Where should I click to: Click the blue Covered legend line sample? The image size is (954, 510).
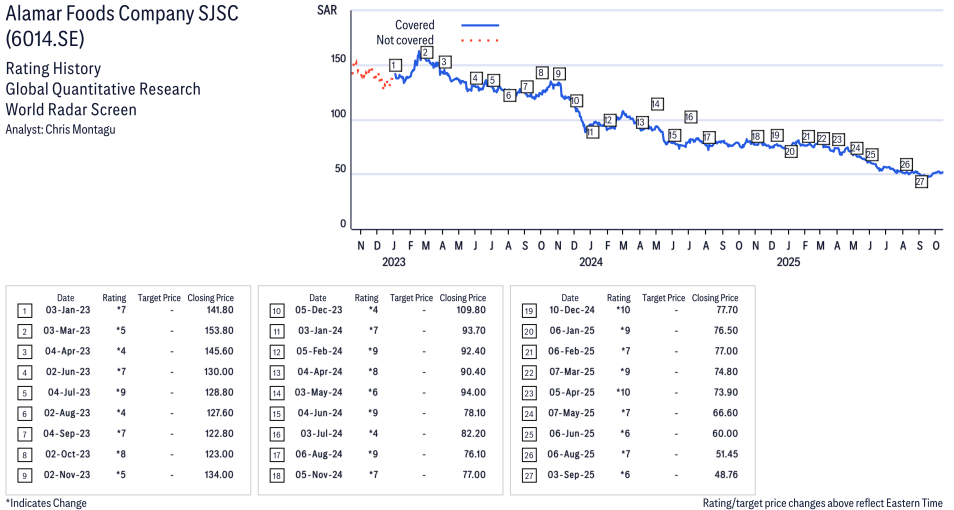point(480,25)
